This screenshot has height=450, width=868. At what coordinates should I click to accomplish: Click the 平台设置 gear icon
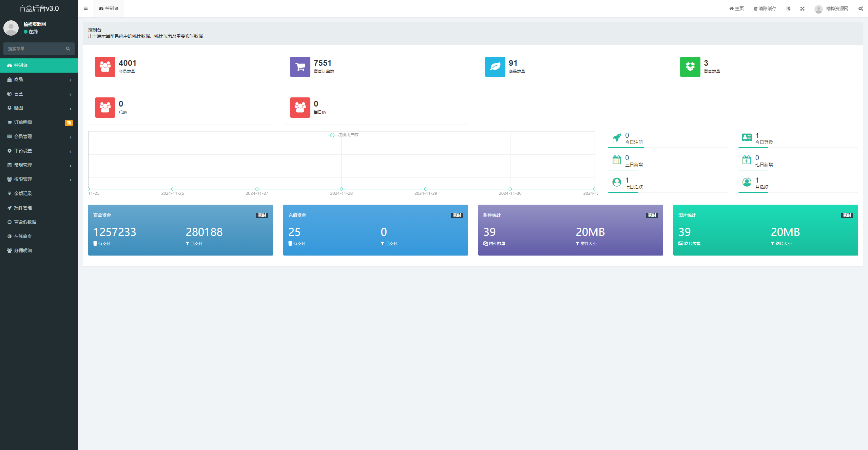[x=9, y=151]
